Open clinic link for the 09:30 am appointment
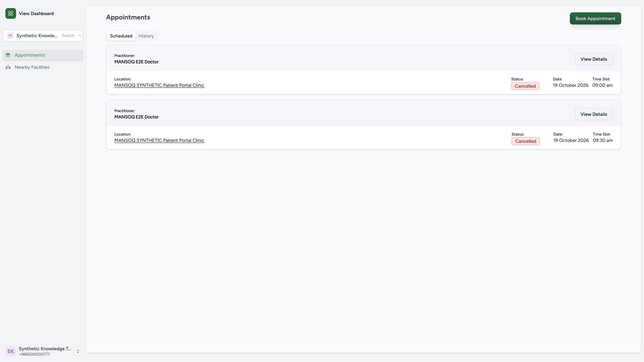This screenshot has width=644, height=362. click(x=159, y=140)
